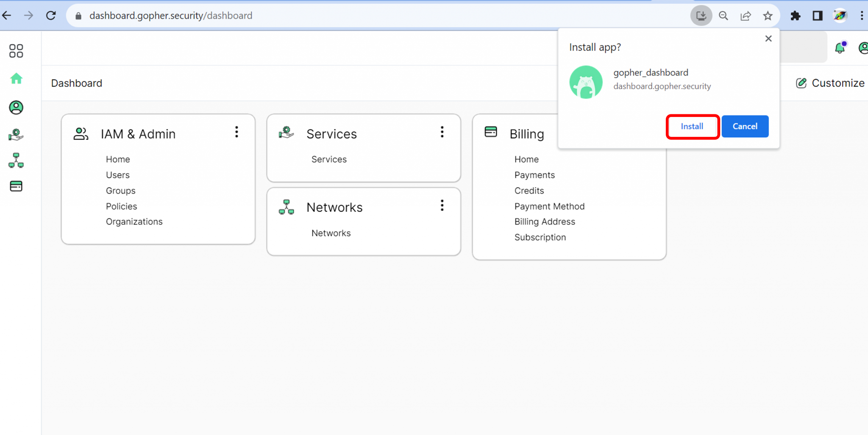
Task: Select the user profile icon in sidebar
Action: pyautogui.click(x=16, y=108)
